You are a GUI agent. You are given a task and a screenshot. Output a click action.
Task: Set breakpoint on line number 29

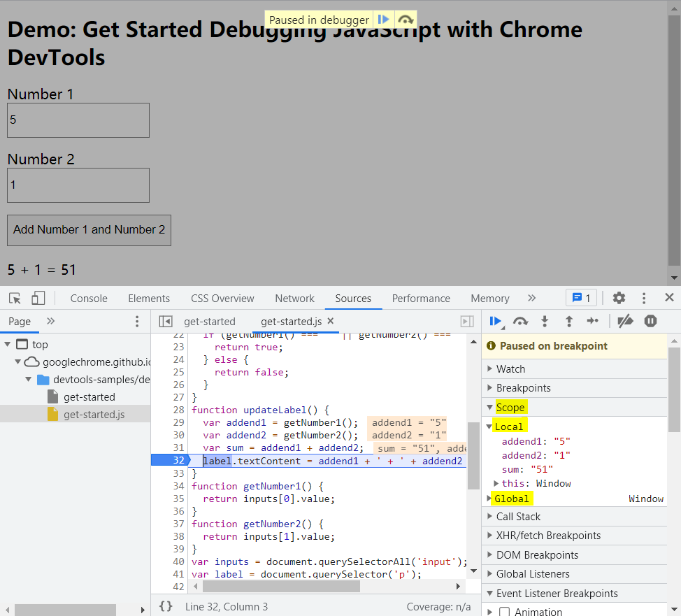click(178, 423)
